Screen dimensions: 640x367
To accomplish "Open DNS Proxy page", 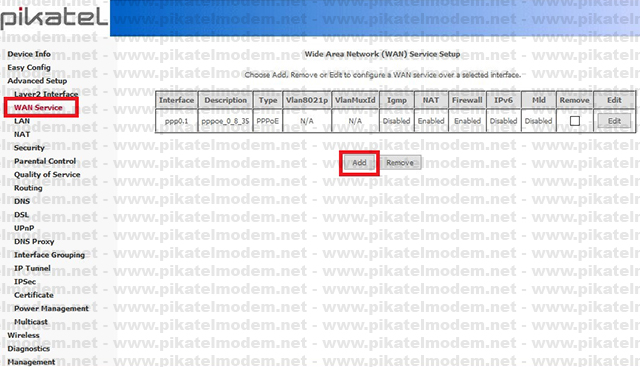I will [34, 242].
